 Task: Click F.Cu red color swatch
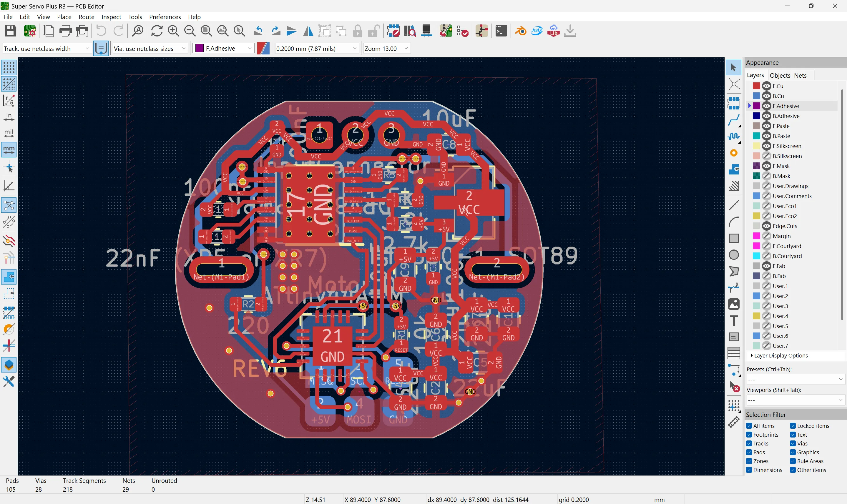point(756,86)
